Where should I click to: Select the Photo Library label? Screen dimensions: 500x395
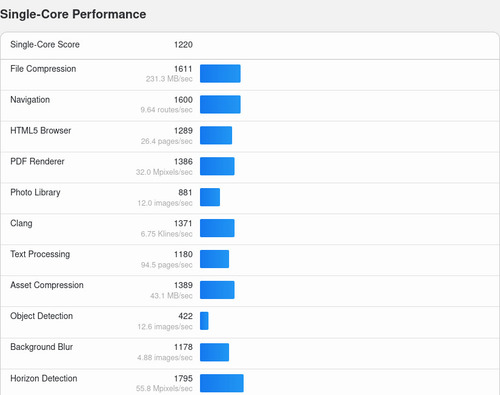[35, 192]
